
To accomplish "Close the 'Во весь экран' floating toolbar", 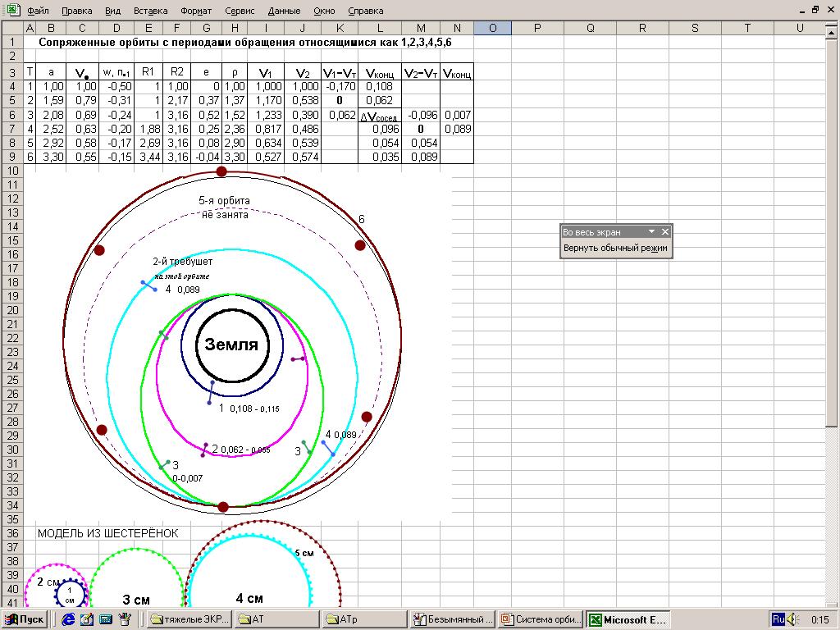I will point(665,232).
